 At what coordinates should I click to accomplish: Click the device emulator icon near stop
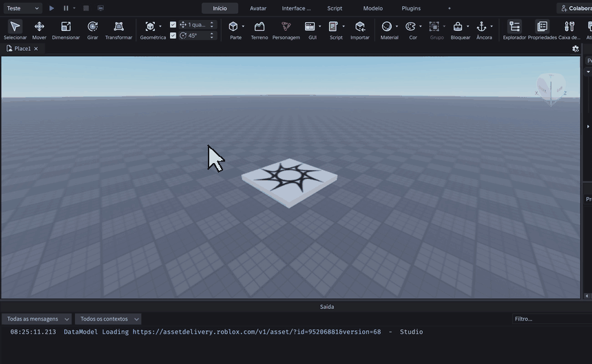click(101, 8)
